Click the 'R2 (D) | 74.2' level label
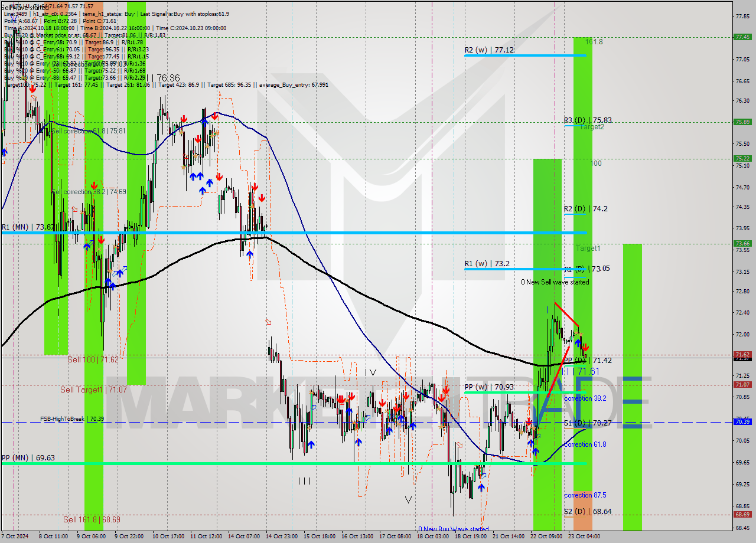The image size is (756, 543). pyautogui.click(x=585, y=208)
